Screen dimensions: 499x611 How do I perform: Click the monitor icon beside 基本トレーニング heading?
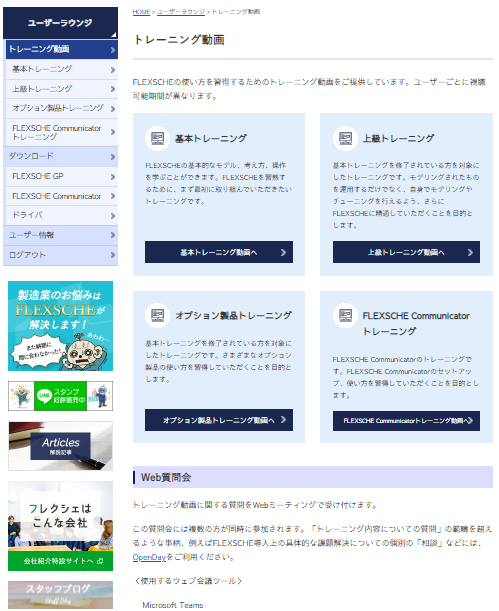tap(157, 138)
